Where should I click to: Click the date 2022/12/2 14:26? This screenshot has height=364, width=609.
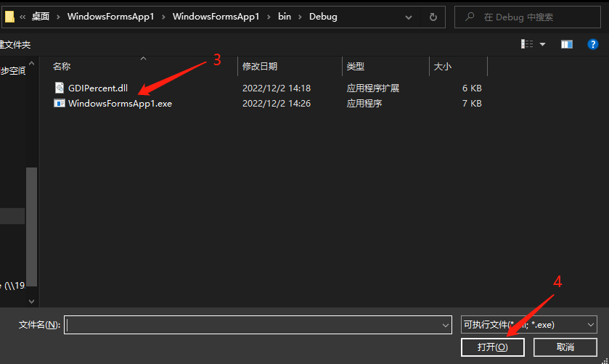click(277, 103)
